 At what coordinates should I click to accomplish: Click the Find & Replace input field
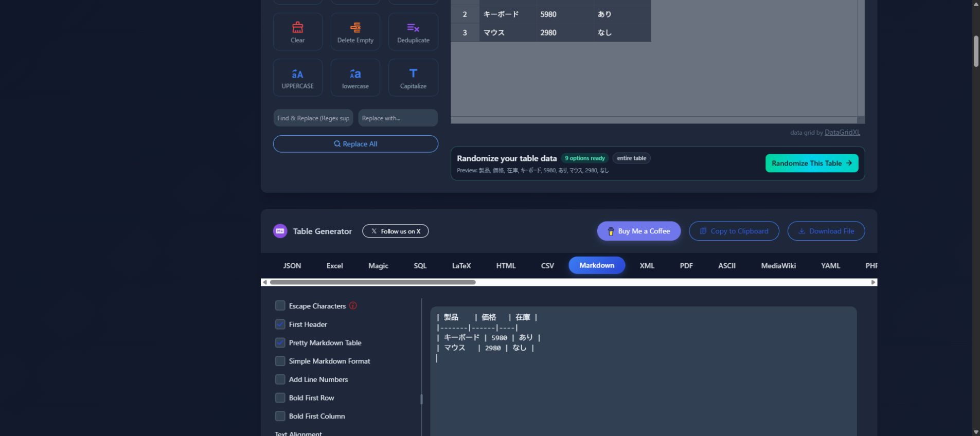tap(313, 118)
